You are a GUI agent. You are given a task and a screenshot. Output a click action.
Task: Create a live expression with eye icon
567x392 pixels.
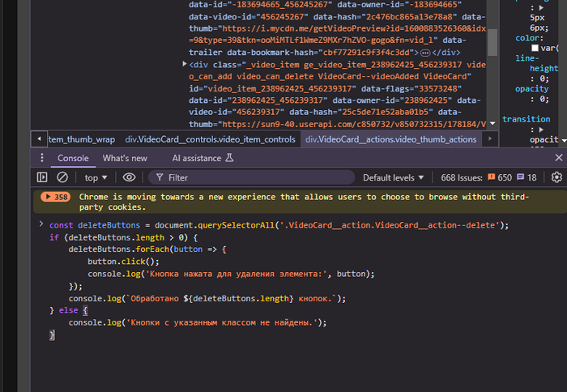point(129,177)
